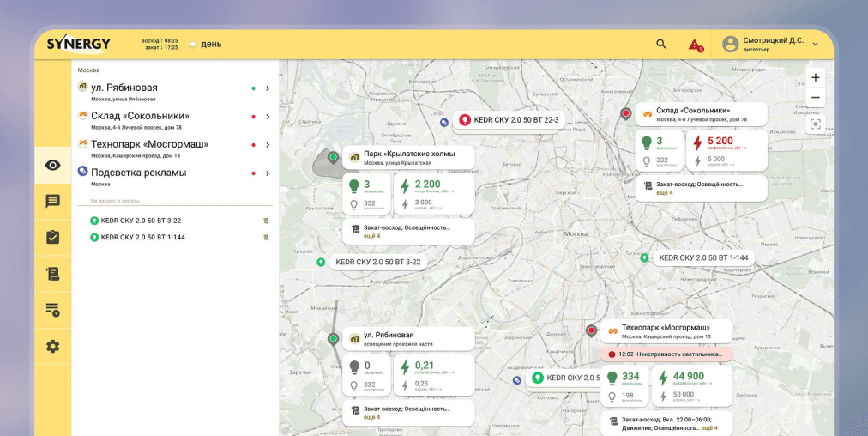Zoom out on the map
The width and height of the screenshot is (868, 436).
[x=815, y=98]
